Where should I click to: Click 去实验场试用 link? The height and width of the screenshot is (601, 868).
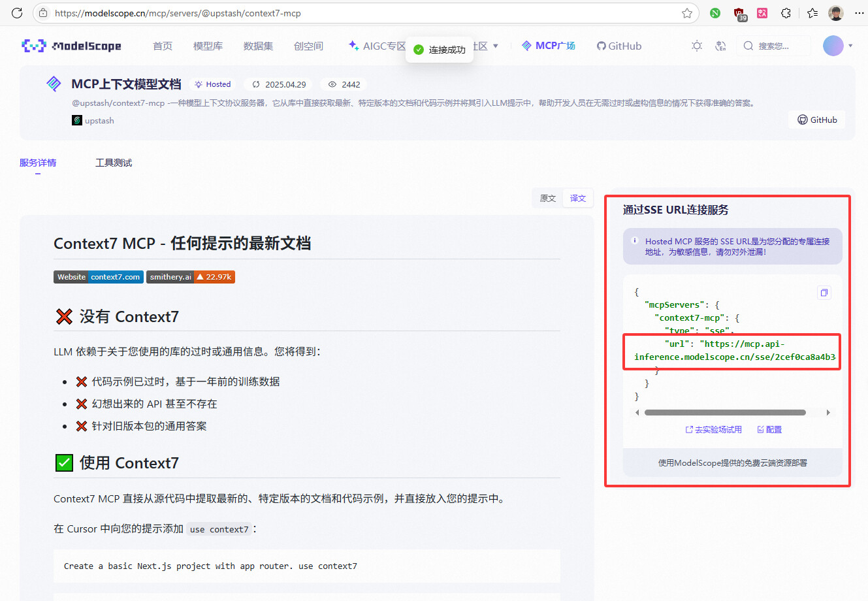[713, 429]
